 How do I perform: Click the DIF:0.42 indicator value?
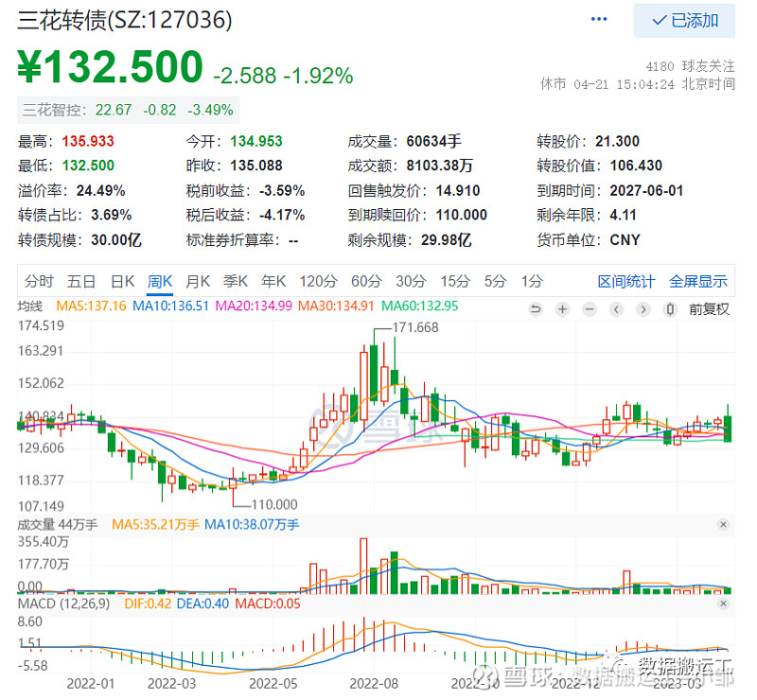148,604
